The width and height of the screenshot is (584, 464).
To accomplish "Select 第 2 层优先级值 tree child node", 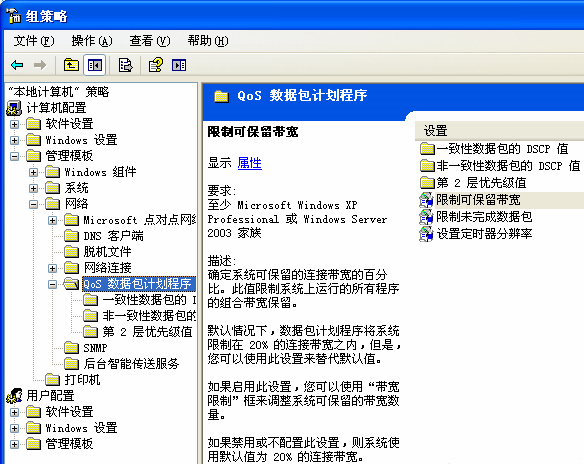I will coord(147,332).
